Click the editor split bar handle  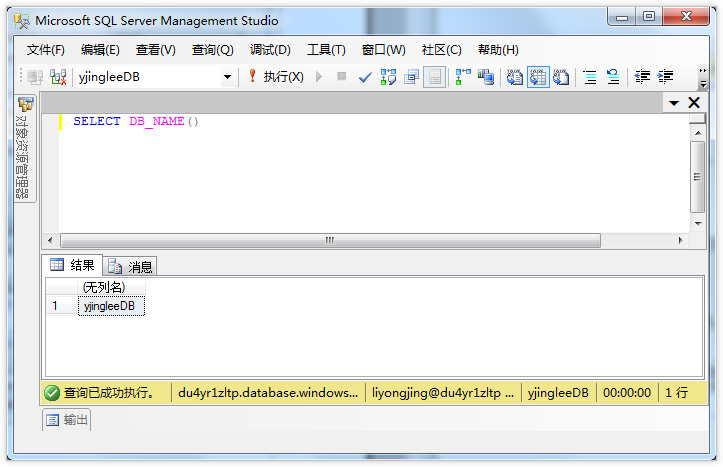697,118
